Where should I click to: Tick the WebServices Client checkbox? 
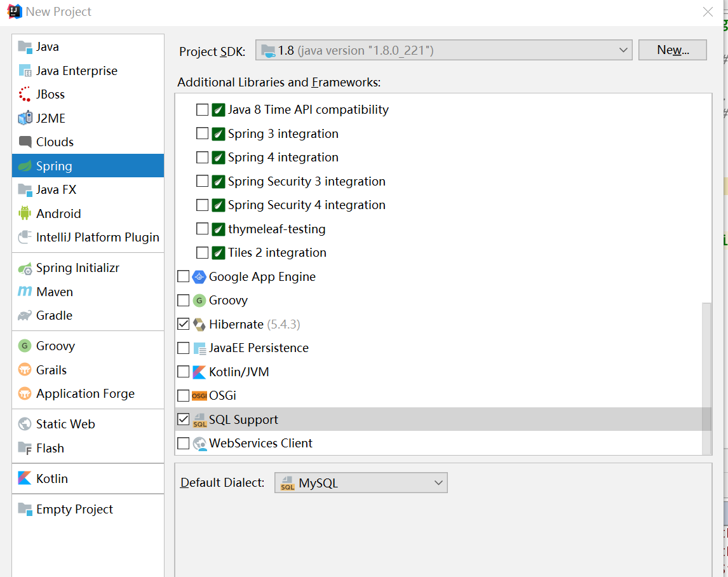click(x=184, y=443)
